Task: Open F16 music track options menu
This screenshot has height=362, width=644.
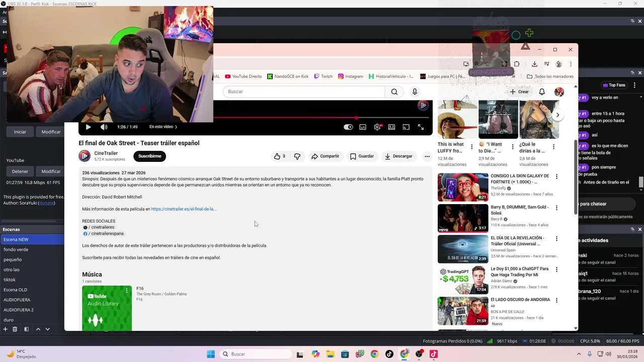Action: [127, 291]
